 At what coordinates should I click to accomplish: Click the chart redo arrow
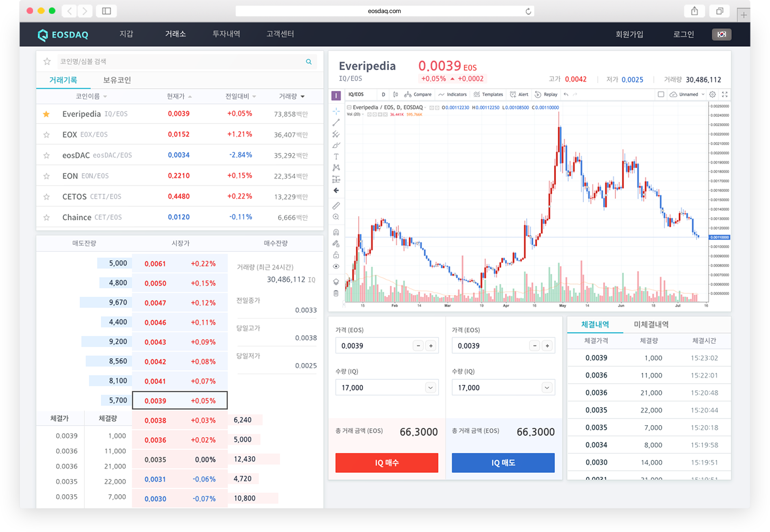click(575, 95)
